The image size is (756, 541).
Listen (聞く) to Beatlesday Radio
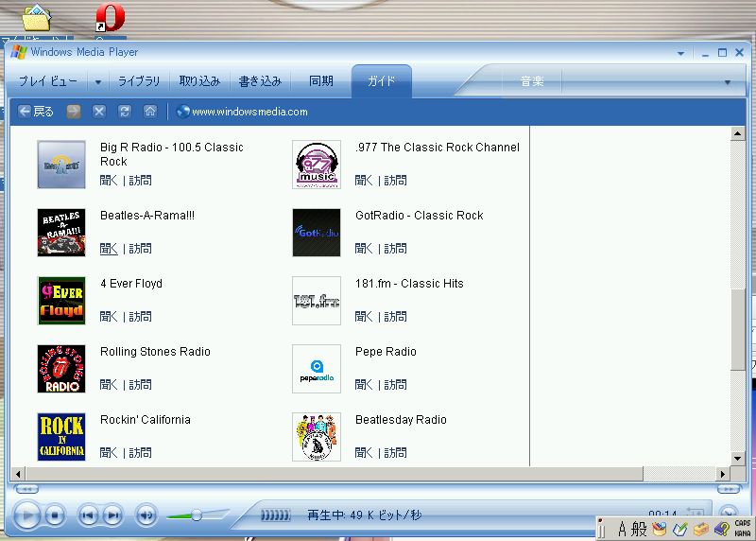[364, 453]
